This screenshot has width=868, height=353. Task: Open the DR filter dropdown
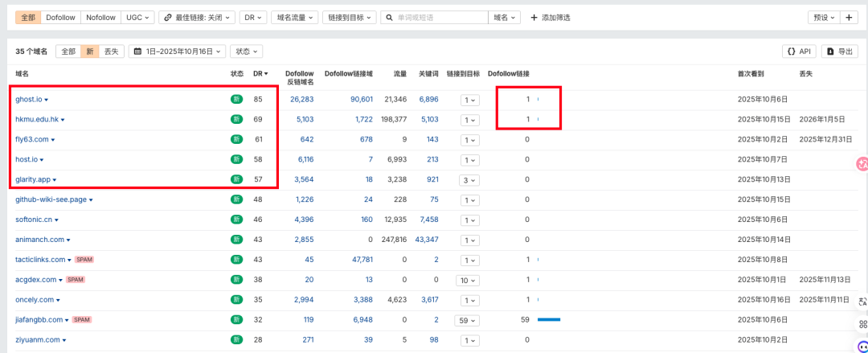coord(254,18)
